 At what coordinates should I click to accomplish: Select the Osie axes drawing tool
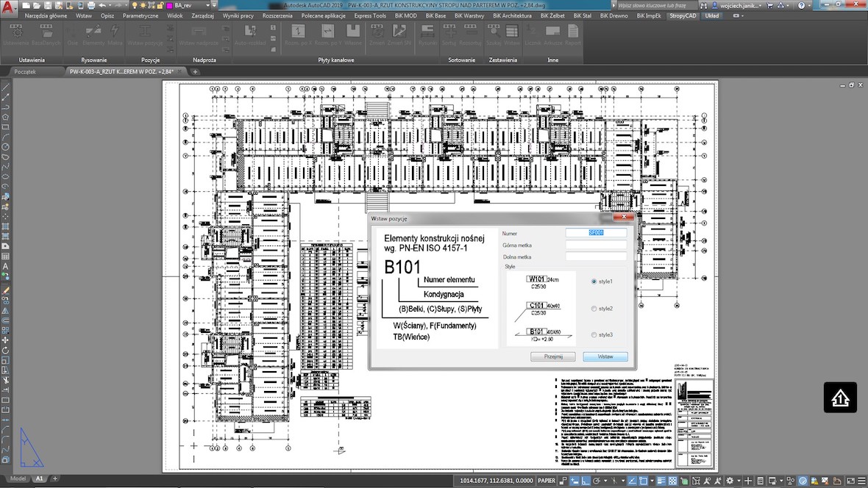pos(73,35)
